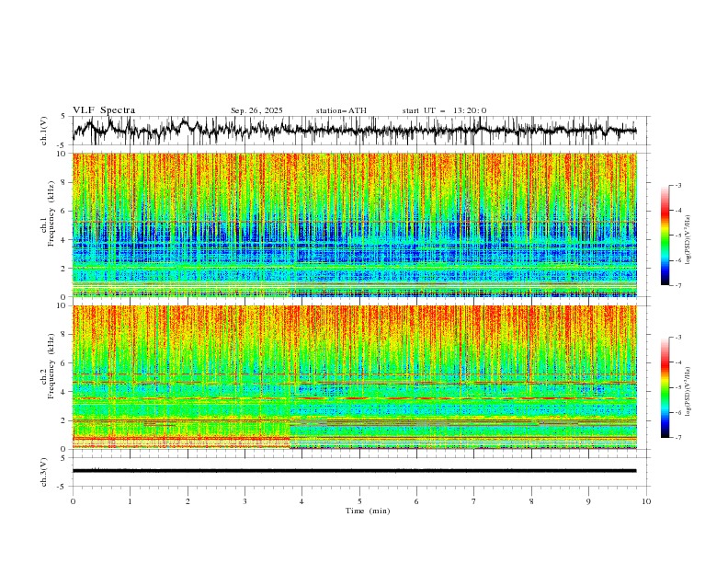Click the 'ch.1(V)' waveform axis label

(44, 131)
